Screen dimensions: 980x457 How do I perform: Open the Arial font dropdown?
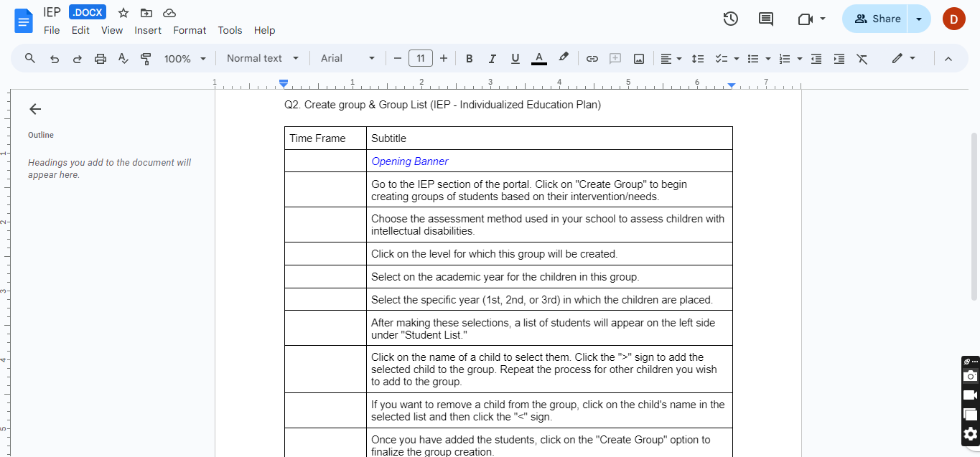348,59
